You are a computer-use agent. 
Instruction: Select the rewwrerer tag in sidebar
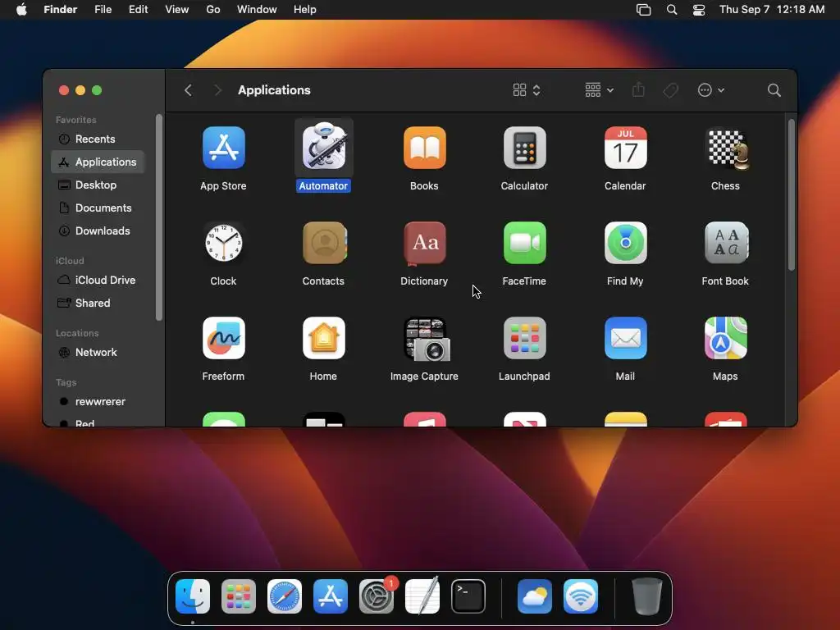click(98, 402)
